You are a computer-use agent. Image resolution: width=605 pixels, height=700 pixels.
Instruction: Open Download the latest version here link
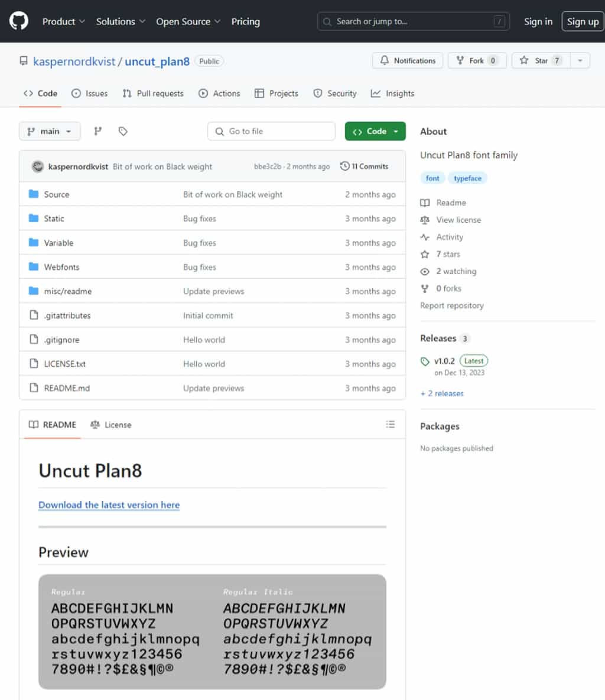109,504
